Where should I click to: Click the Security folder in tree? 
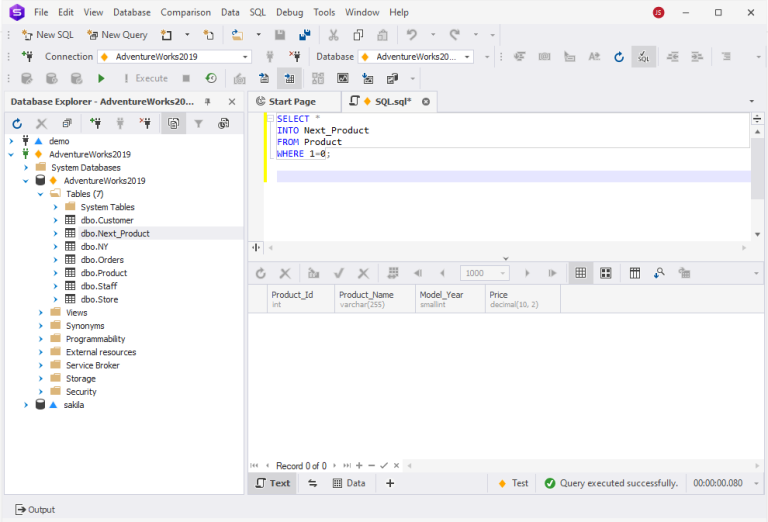(81, 392)
